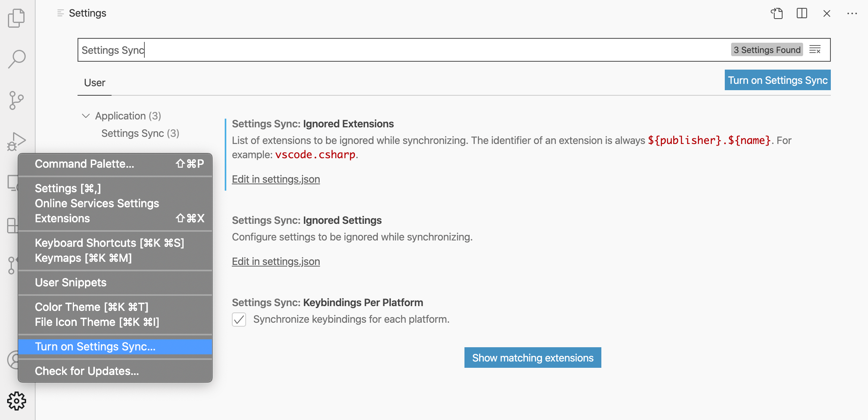
Task: Open Settings in JSON editor
Action: tap(777, 13)
